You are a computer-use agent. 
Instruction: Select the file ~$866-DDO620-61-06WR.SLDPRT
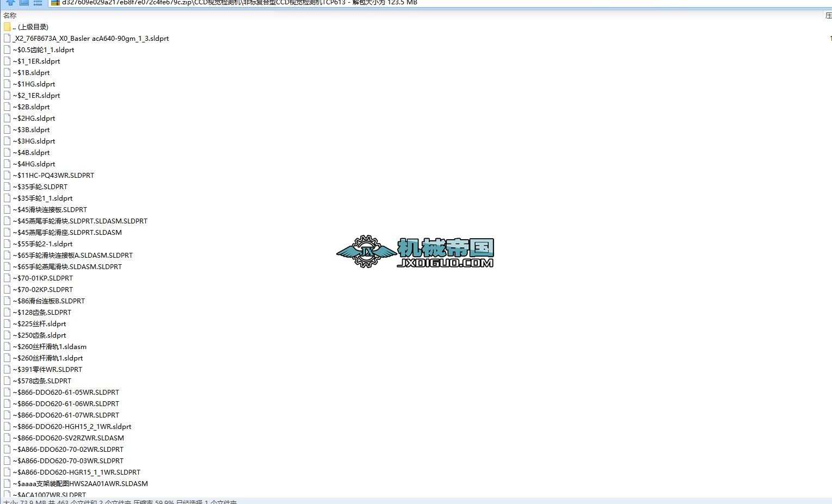66,404
